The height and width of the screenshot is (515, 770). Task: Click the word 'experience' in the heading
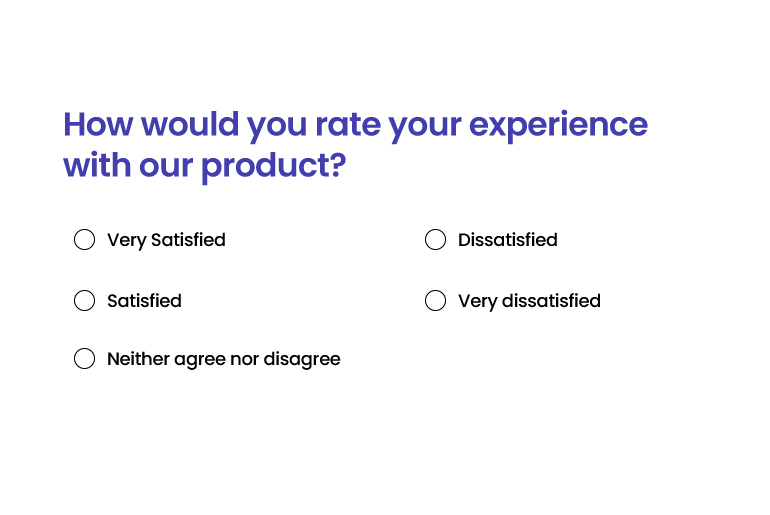558,126
